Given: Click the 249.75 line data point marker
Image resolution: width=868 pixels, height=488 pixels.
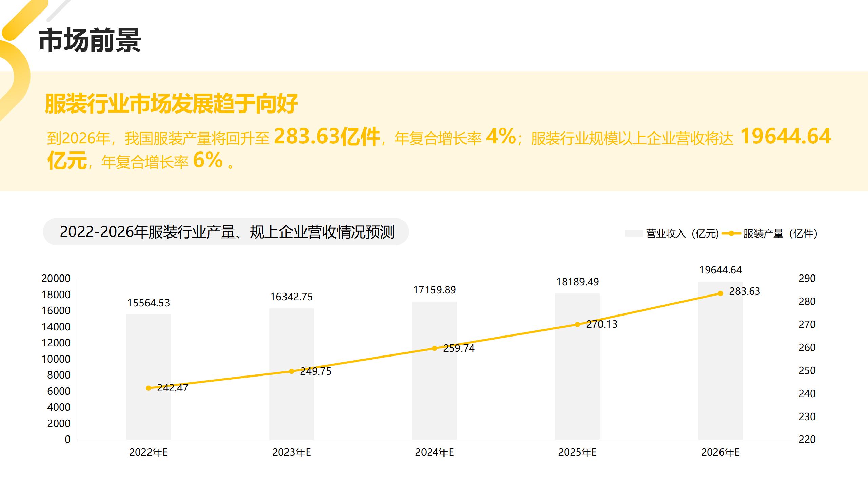Looking at the screenshot, I should click(292, 371).
